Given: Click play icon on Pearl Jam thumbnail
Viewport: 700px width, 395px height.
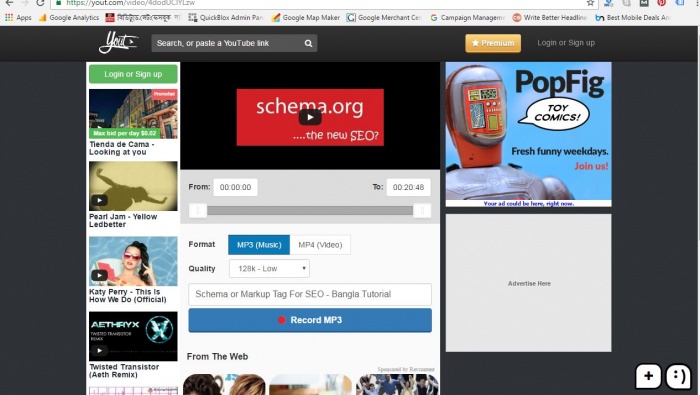Looking at the screenshot, I should pyautogui.click(x=100, y=200).
